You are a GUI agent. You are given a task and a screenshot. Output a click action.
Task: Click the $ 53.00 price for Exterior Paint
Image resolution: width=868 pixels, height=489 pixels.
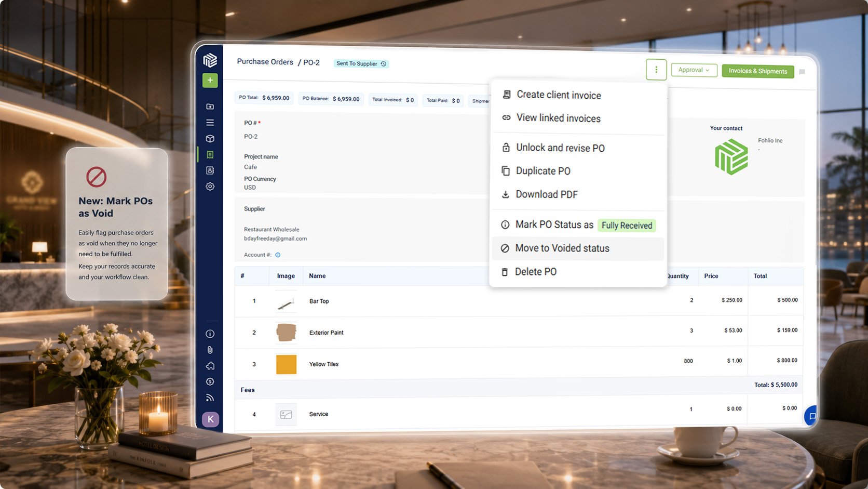coord(733,331)
